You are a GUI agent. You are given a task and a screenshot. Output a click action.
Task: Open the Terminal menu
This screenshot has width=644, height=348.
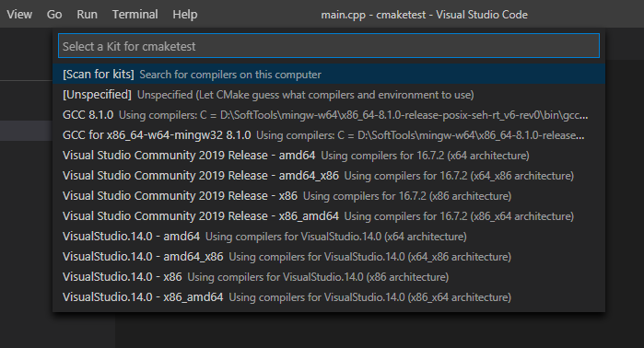tap(135, 15)
